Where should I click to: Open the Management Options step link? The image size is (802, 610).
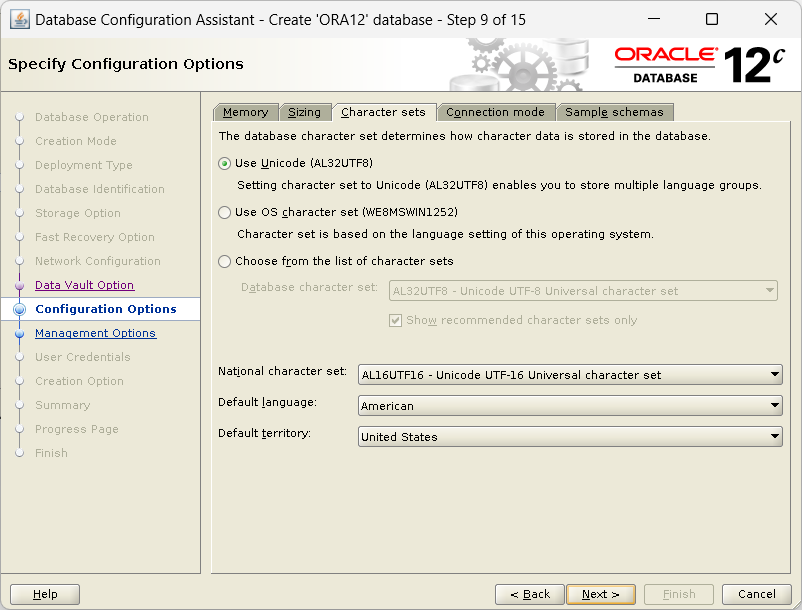coord(95,333)
